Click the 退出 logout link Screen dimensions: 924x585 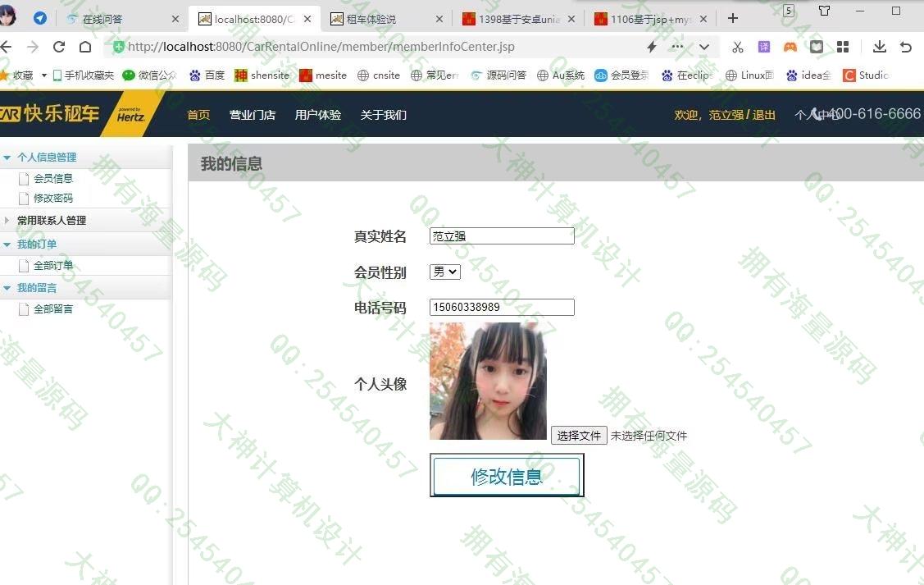click(764, 115)
